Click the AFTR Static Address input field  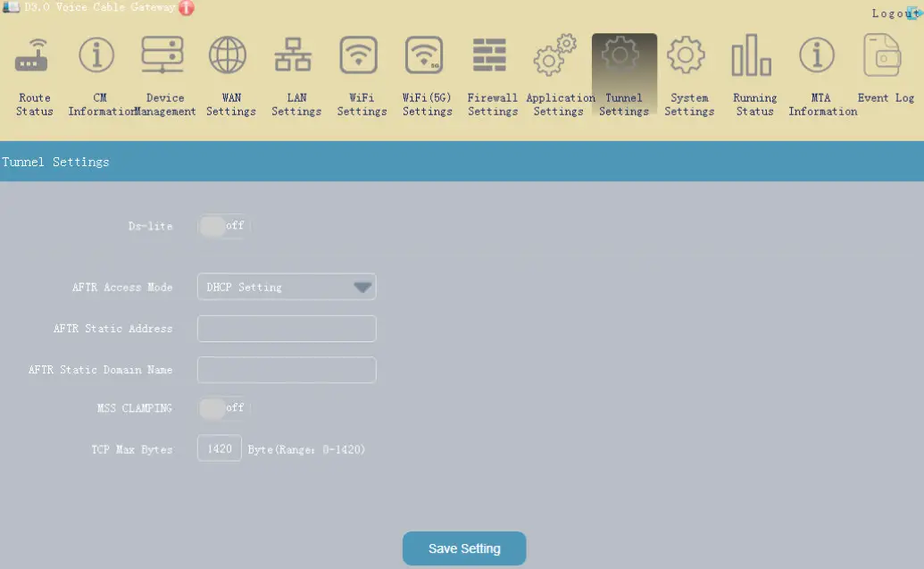click(x=287, y=329)
